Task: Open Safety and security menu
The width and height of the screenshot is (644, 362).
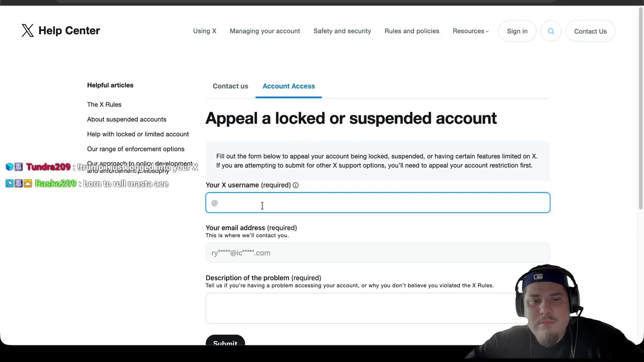Action: point(342,31)
